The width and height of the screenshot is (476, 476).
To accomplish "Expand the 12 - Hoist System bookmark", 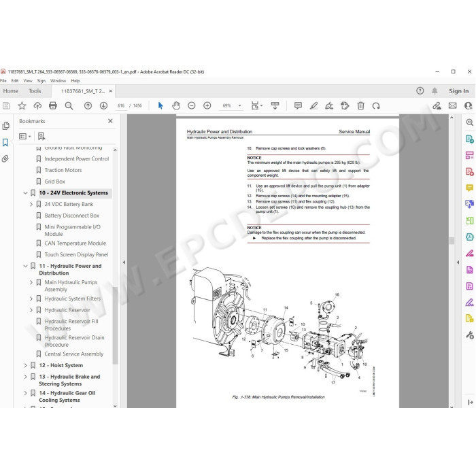I will click(26, 366).
